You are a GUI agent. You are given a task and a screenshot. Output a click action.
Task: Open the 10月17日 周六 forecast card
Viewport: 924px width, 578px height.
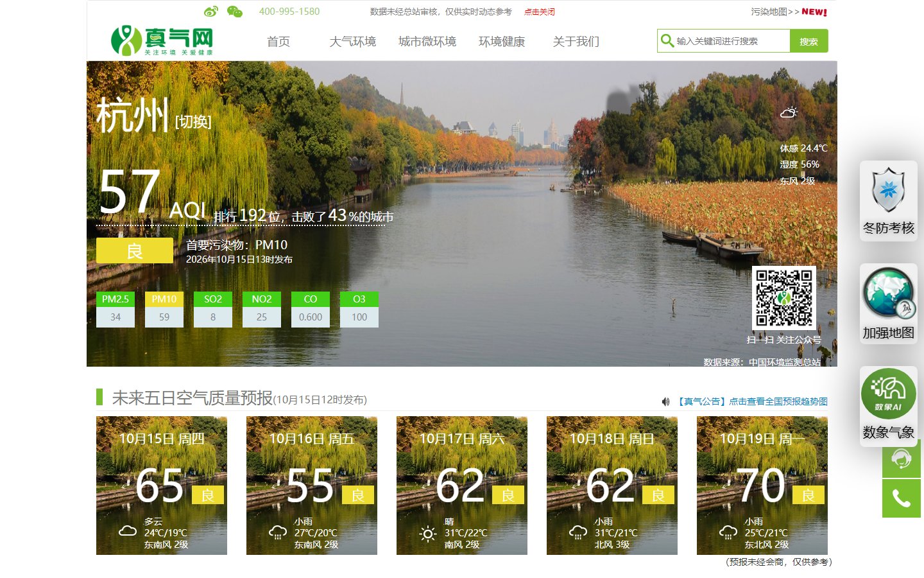[x=462, y=486]
